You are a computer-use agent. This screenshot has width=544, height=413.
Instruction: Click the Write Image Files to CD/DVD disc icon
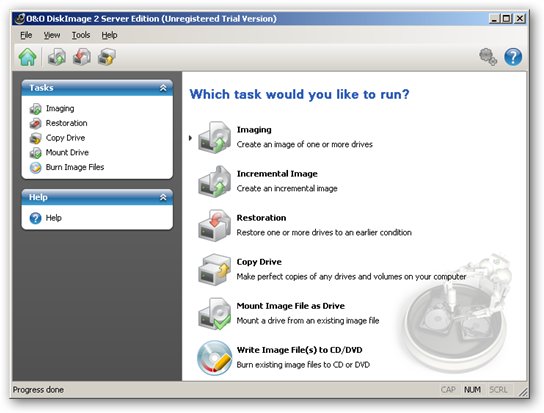tap(214, 358)
